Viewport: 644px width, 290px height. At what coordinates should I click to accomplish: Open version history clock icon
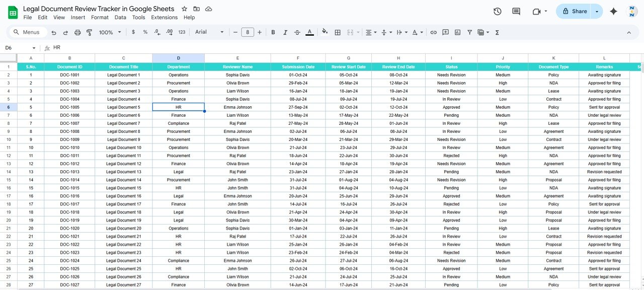497,11
